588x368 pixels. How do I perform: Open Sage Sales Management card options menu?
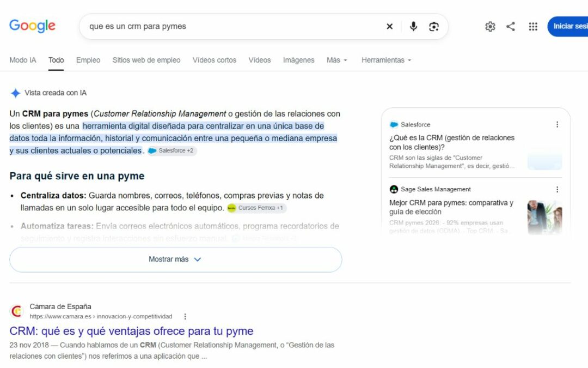558,189
